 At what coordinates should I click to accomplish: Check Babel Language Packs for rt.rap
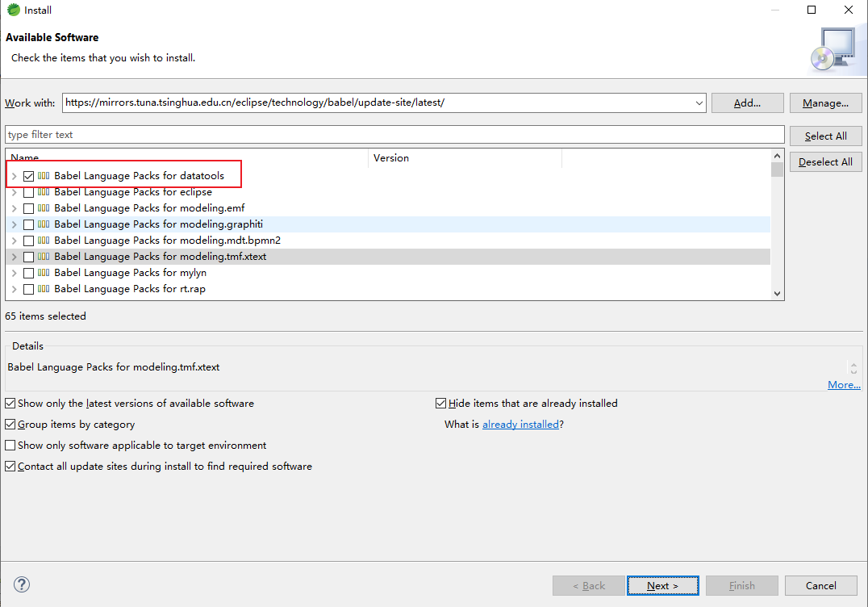[29, 288]
